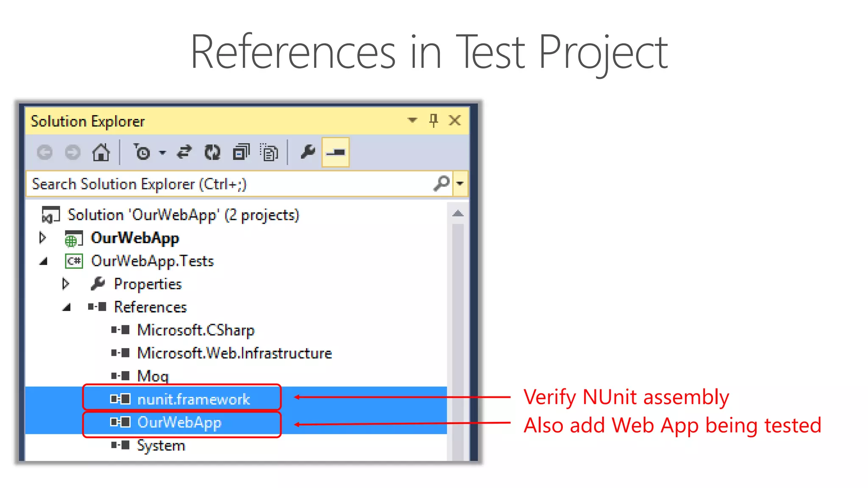
Task: Click the reference icon next to Microsoft.CSharp
Action: click(x=120, y=330)
